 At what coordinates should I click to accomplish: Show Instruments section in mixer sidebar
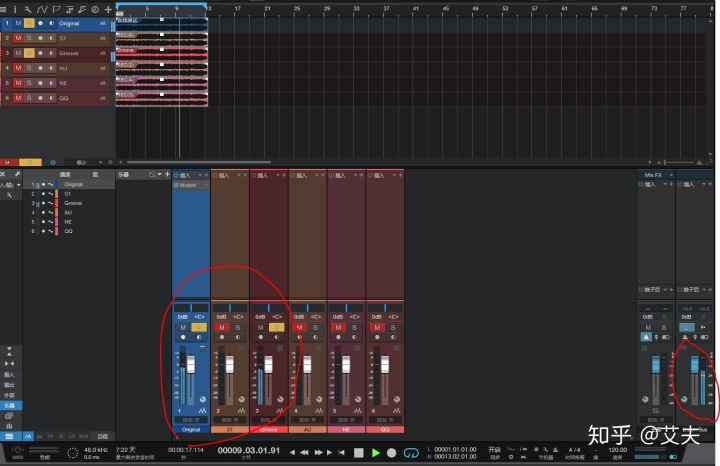[9, 406]
